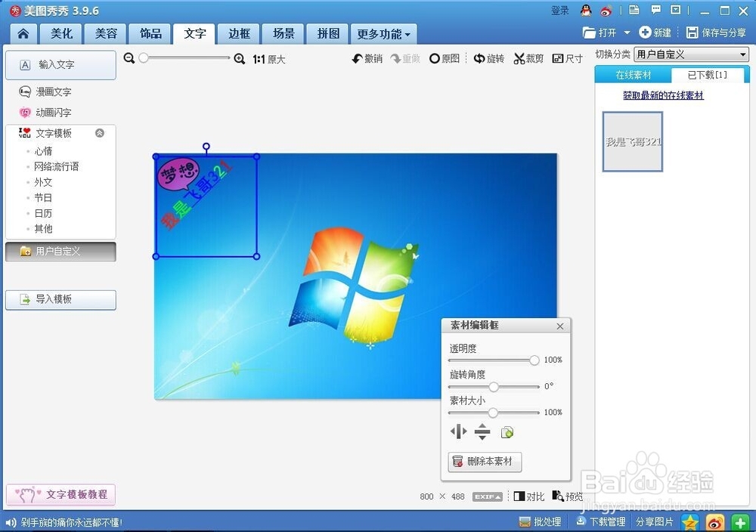Switch to the 饰品 tab
The image size is (756, 532).
point(150,34)
